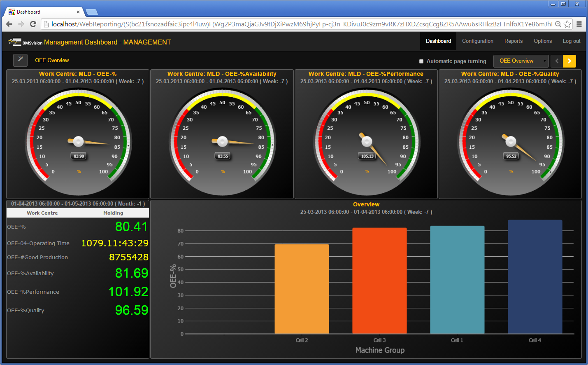588x365 pixels.
Task: Open the Options menu
Action: click(x=542, y=41)
